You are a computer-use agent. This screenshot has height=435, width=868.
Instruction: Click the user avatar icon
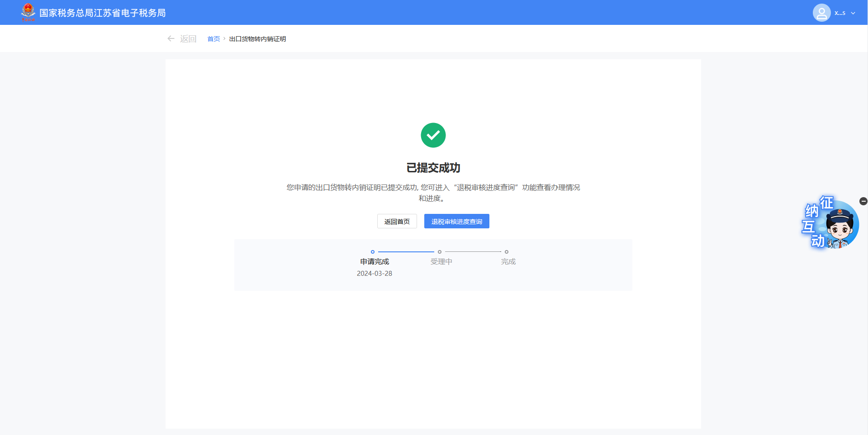(x=821, y=13)
